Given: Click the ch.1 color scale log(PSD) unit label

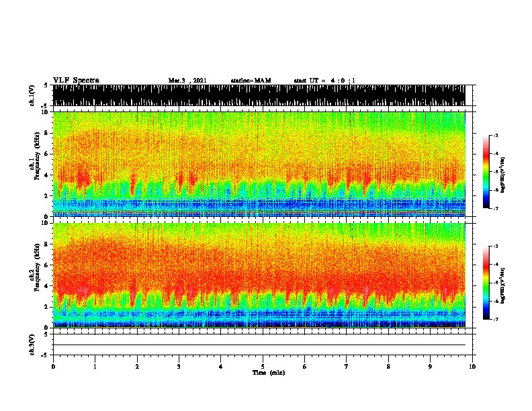Looking at the screenshot, I should (x=503, y=175).
